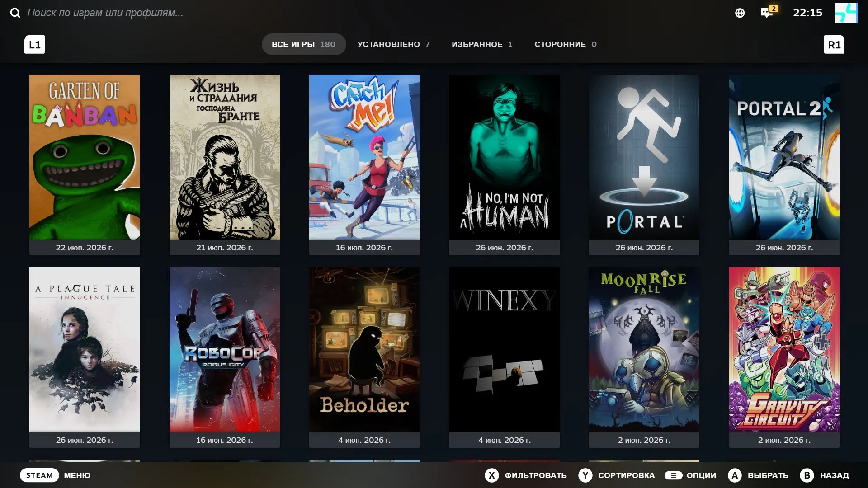Screen dimensions: 868x488
Task: Click the X button icon for filtering
Action: pos(492,475)
